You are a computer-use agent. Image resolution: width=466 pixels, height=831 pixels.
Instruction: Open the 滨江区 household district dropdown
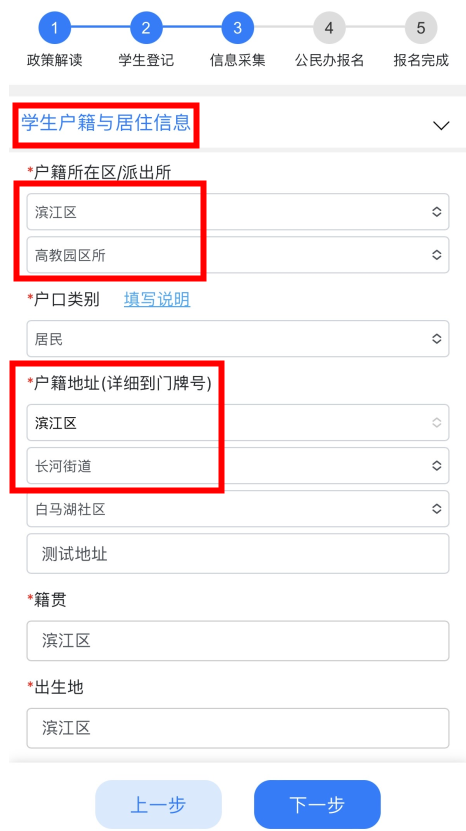(238, 212)
